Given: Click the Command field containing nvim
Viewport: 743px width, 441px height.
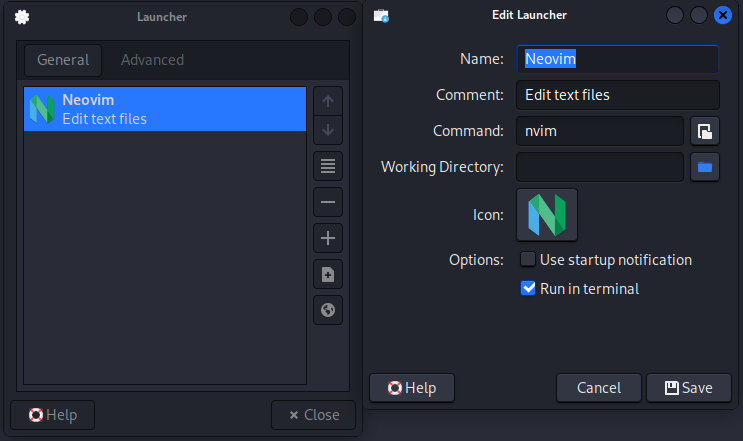Looking at the screenshot, I should [600, 131].
